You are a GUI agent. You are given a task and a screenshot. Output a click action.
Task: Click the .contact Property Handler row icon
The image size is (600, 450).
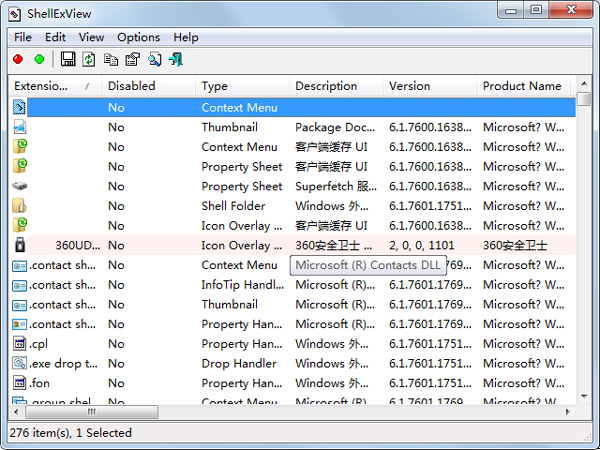click(19, 324)
